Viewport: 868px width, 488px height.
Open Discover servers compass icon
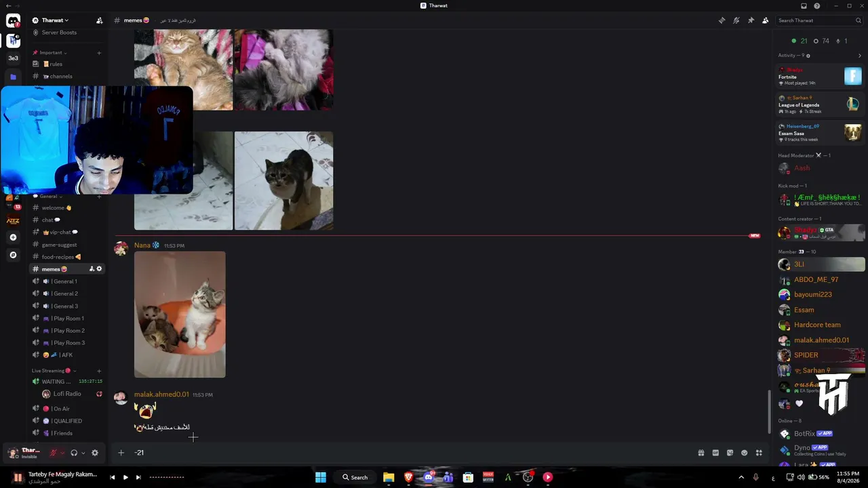(13, 255)
